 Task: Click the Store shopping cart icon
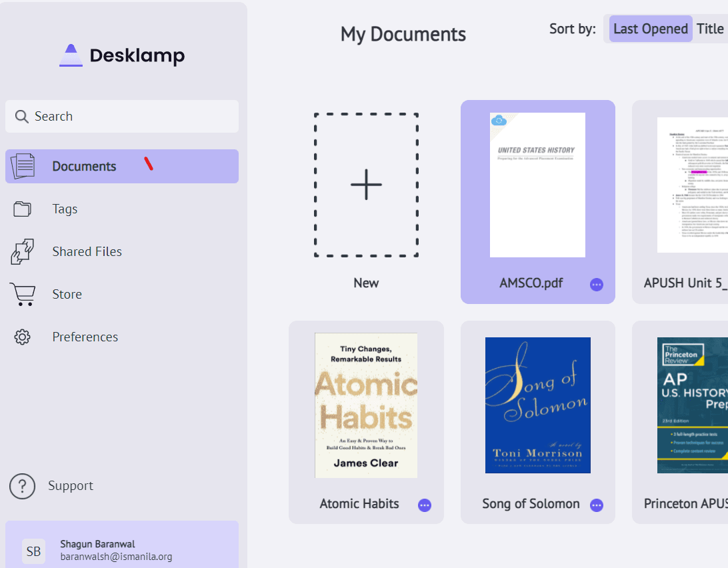pos(22,295)
